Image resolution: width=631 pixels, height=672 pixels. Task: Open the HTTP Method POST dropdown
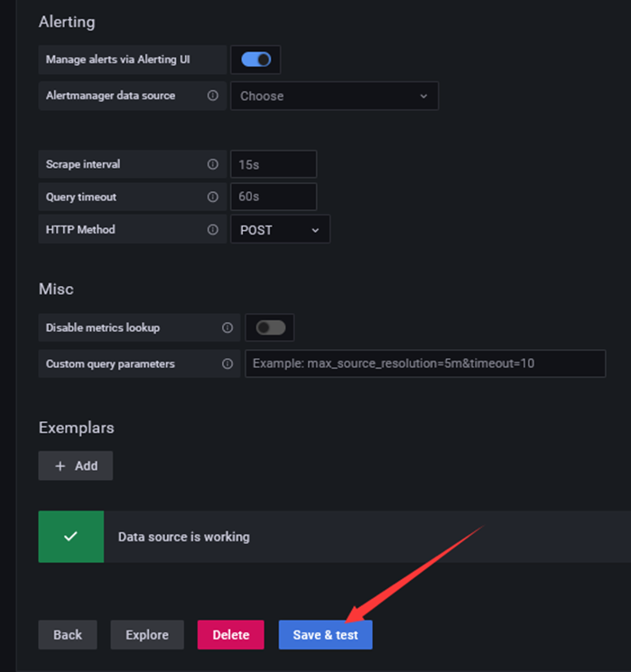coord(281,230)
